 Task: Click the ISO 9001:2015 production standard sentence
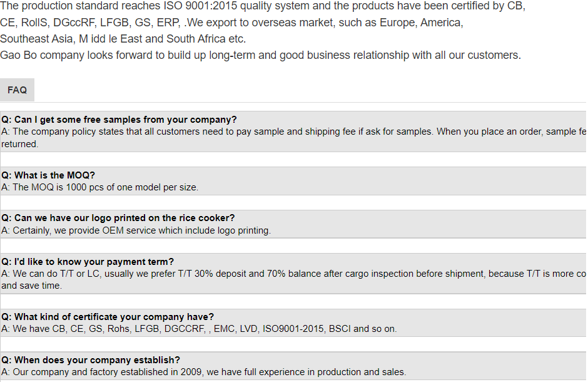(263, 6)
